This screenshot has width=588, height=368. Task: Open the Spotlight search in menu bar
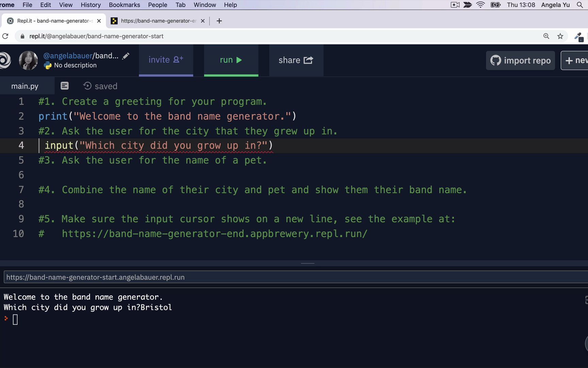pyautogui.click(x=580, y=5)
